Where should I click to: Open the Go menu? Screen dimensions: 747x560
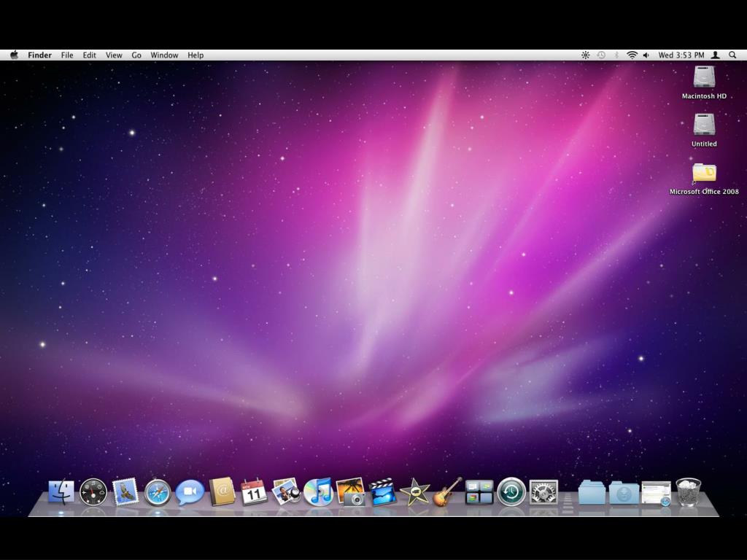(136, 55)
